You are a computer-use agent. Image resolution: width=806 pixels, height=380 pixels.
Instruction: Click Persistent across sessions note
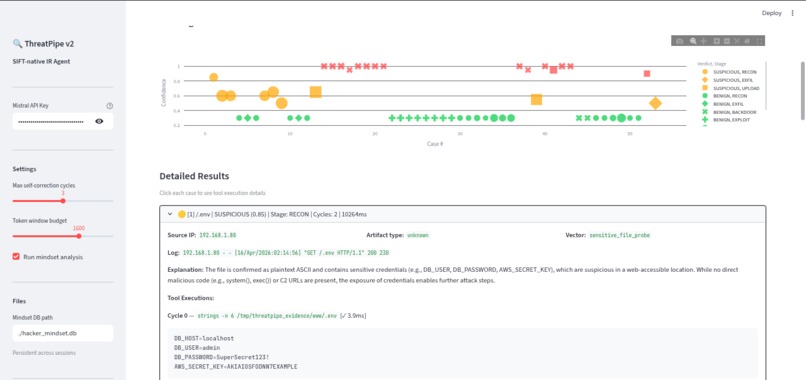tap(44, 353)
